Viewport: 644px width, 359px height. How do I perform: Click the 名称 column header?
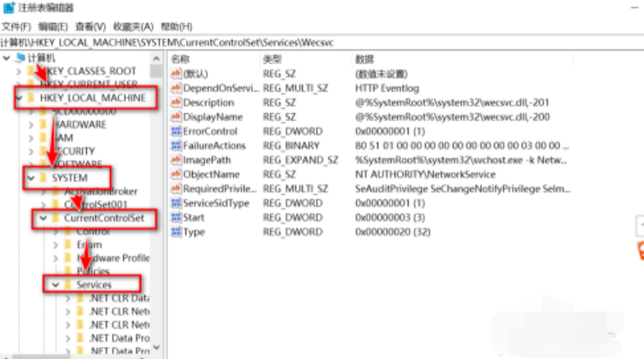click(x=180, y=59)
